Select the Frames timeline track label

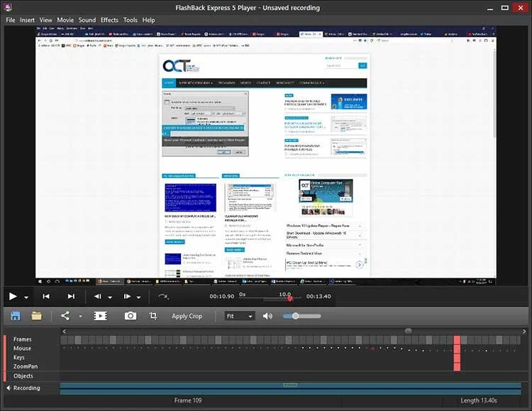point(23,339)
